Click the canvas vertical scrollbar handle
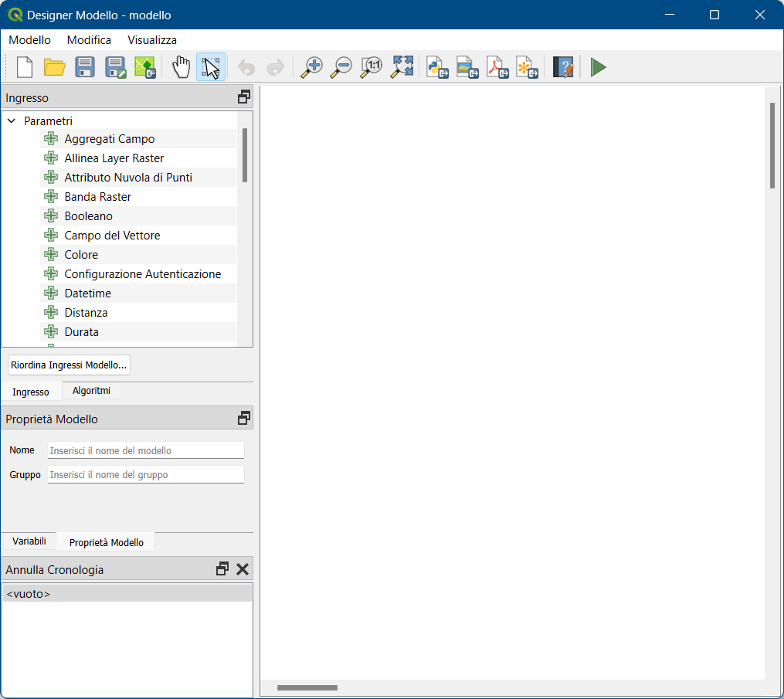The height and width of the screenshot is (699, 784). [772, 145]
